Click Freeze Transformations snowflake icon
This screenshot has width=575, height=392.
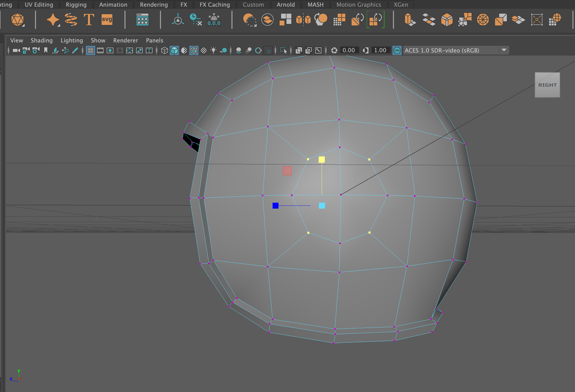214,20
